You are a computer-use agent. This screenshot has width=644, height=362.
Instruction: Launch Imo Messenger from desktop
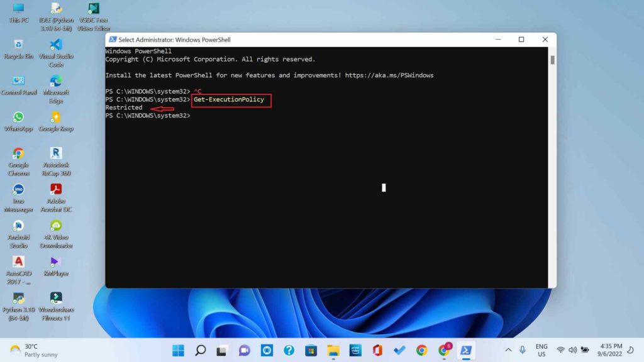tap(18, 198)
